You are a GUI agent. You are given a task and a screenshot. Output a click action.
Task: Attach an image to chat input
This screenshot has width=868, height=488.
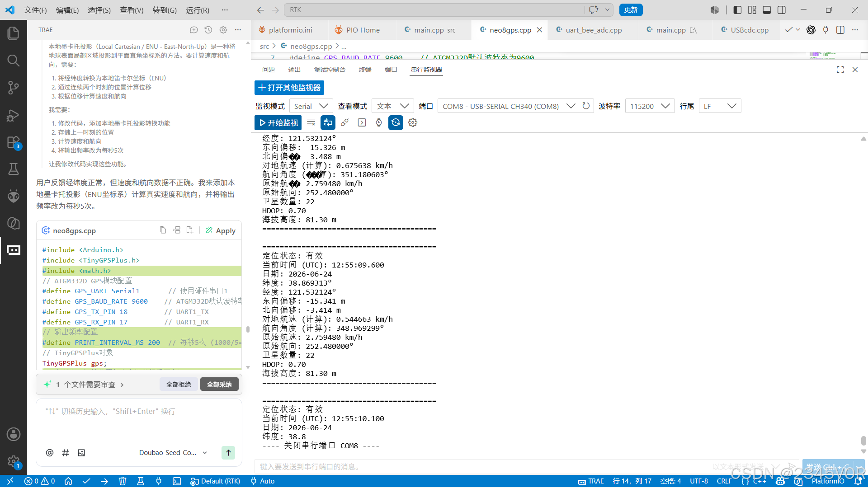point(81,453)
